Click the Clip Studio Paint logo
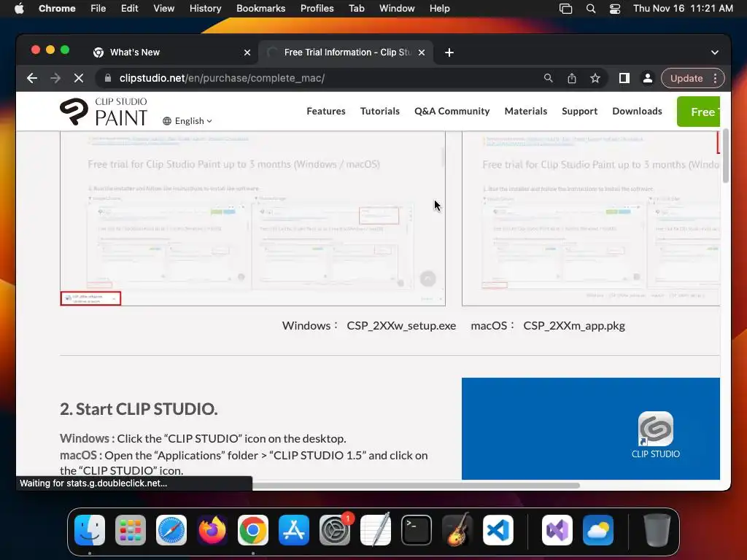747x560 pixels. [104, 112]
